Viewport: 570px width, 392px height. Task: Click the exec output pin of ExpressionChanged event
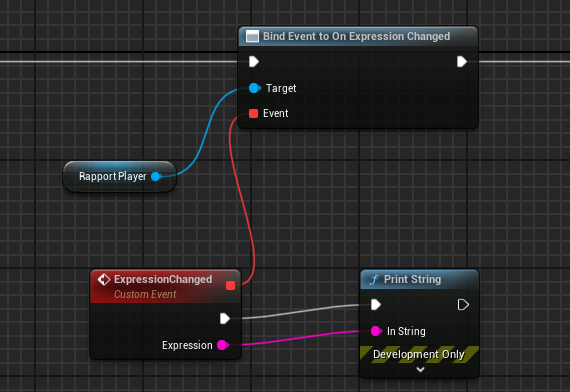(x=225, y=319)
